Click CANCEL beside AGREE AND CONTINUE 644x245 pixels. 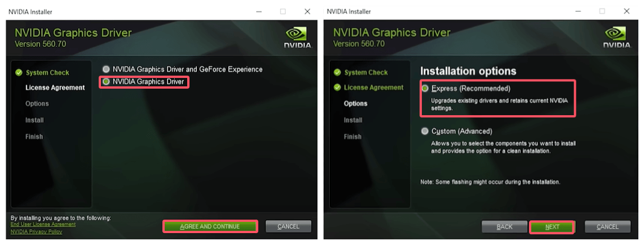click(x=288, y=226)
